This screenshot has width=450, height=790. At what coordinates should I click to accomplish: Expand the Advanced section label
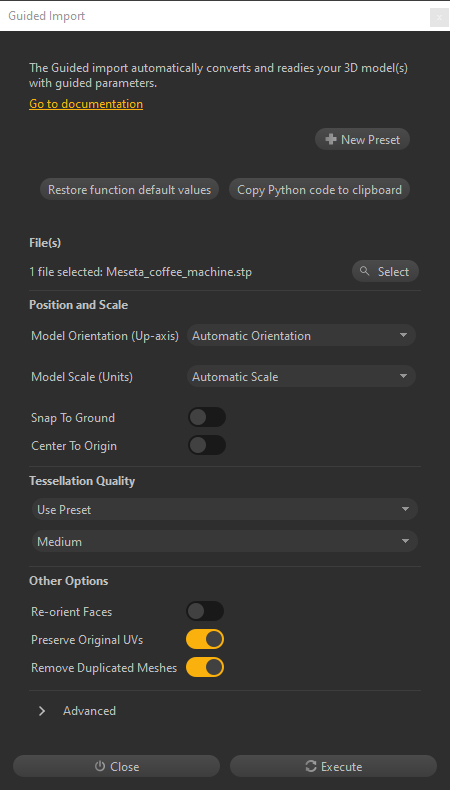point(89,711)
